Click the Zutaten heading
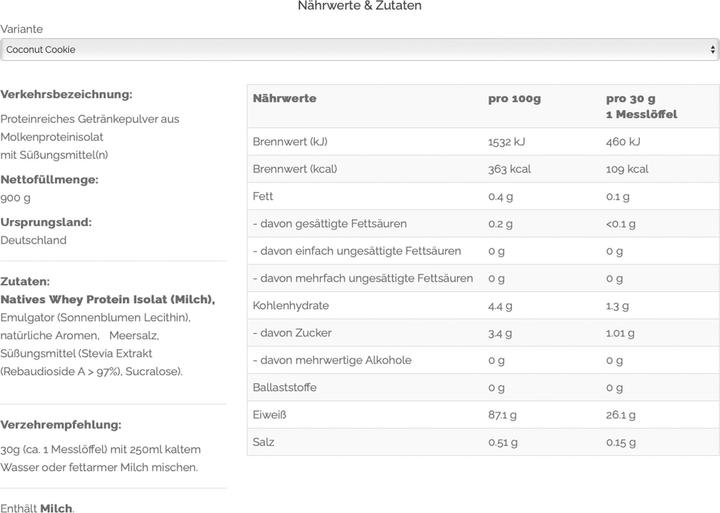Screen dimensions: 720x513 [x=25, y=281]
